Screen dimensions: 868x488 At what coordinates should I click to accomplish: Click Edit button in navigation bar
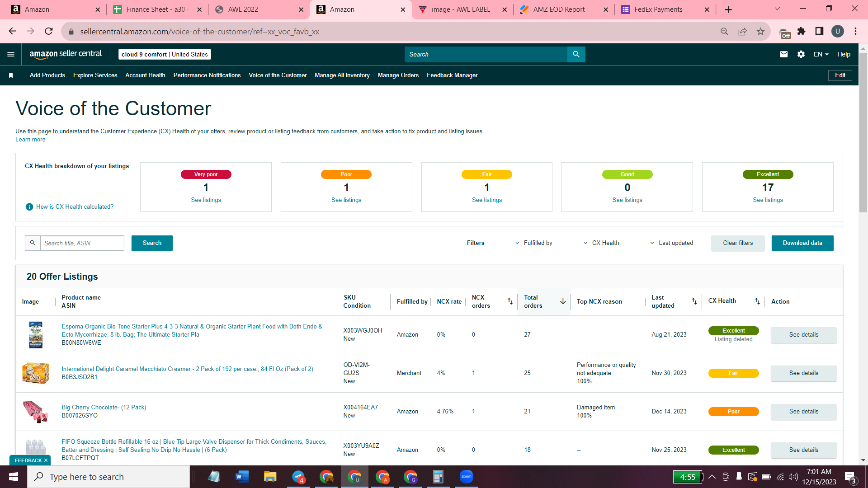(x=840, y=75)
